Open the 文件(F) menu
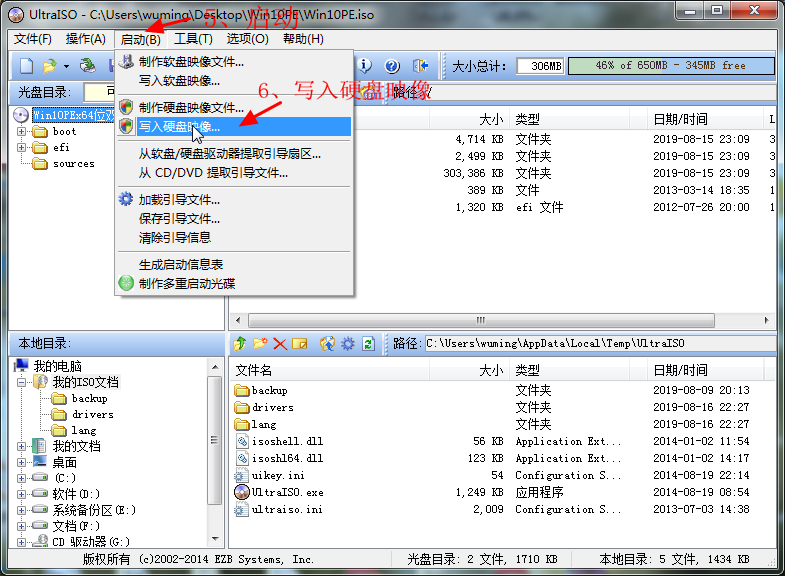The width and height of the screenshot is (785, 576). pyautogui.click(x=33, y=39)
